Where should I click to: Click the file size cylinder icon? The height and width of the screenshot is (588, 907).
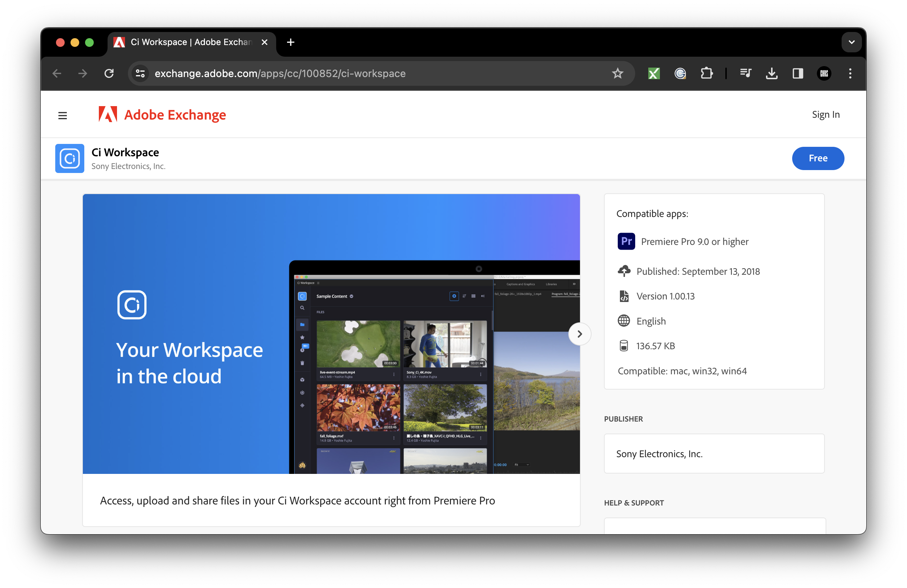(x=624, y=346)
